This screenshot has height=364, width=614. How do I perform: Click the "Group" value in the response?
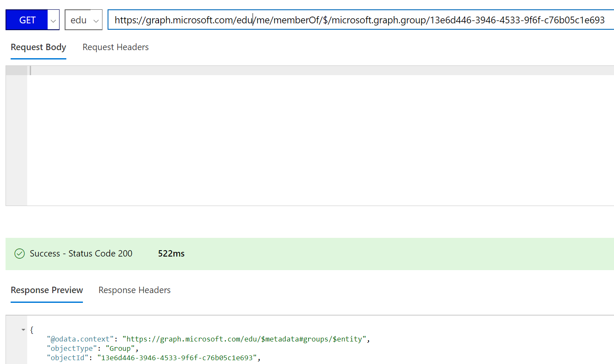click(120, 348)
